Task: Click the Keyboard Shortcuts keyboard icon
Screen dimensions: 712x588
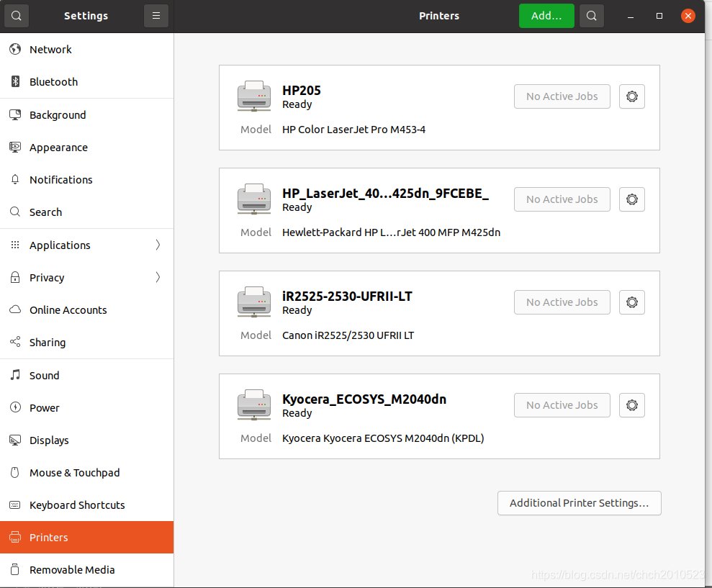Action: coord(15,505)
